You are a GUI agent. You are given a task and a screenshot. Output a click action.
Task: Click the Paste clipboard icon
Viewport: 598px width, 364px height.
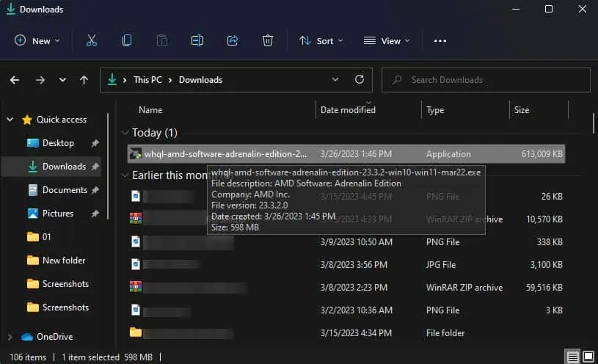162,40
